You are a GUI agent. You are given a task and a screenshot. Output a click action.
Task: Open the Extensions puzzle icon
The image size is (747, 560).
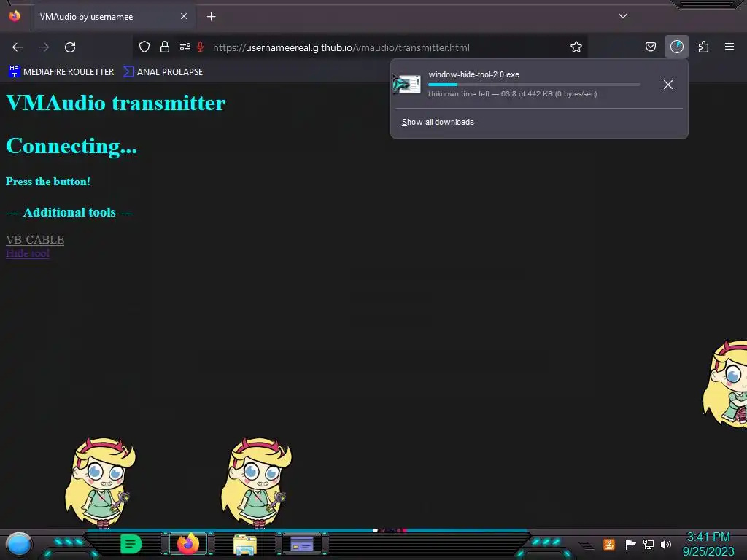703,47
